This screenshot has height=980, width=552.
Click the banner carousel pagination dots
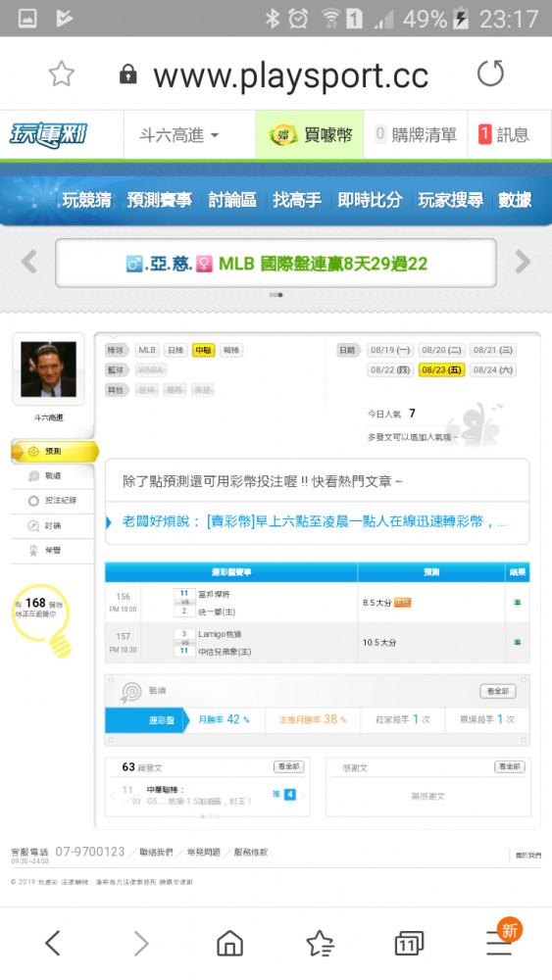(x=276, y=294)
